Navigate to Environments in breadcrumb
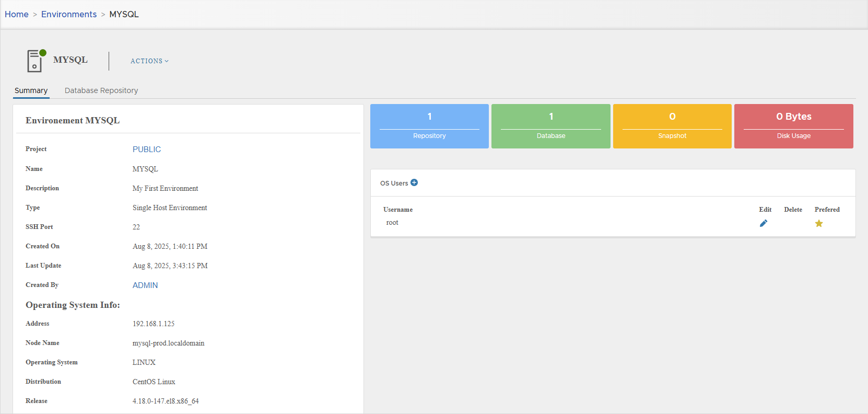 click(x=69, y=14)
